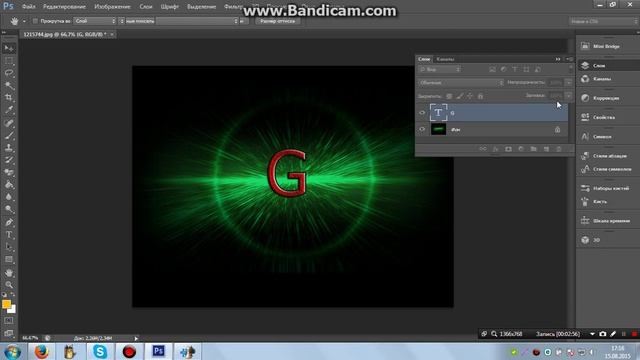
Task: Open the Layers panel flyout menu
Action: 570,59
